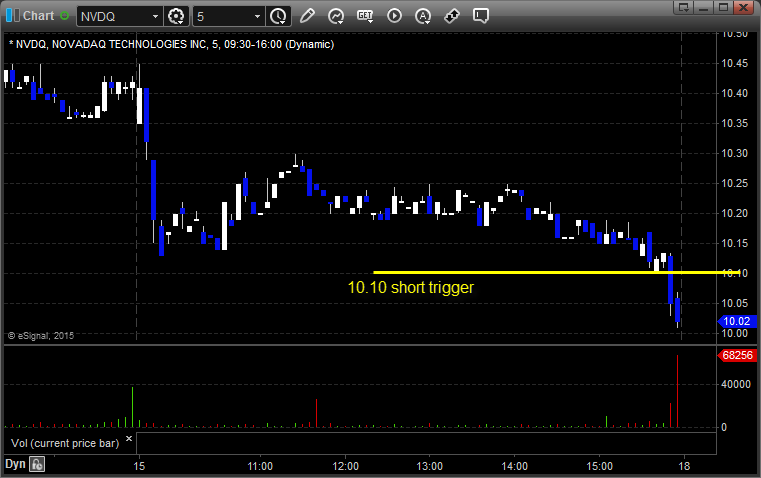The height and width of the screenshot is (478, 761).
Task: Open the time template clock menu
Action: click(279, 16)
